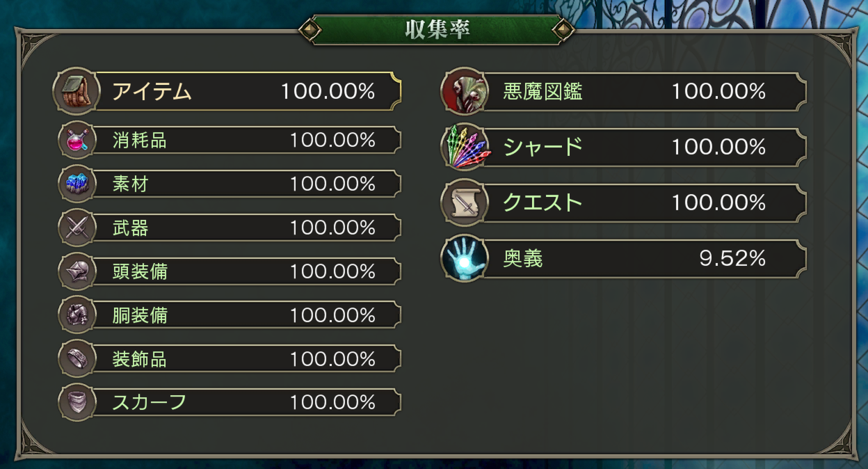Select the スカーフ scarf icon

(77, 402)
